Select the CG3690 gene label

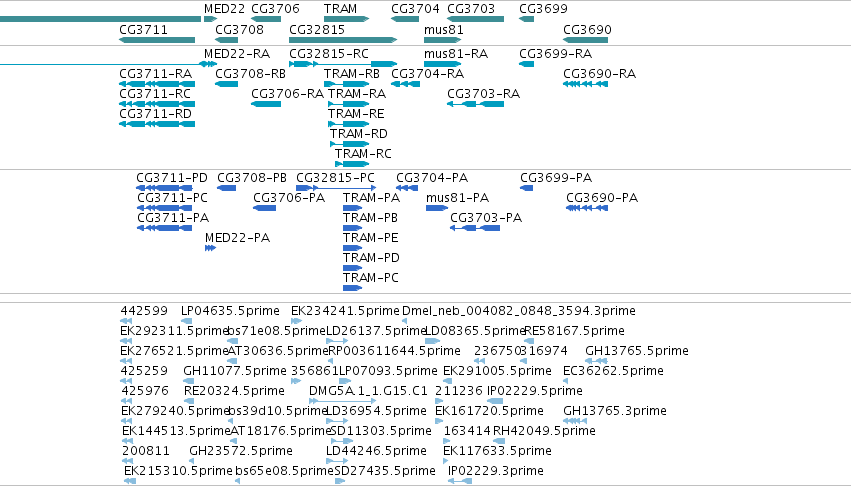click(x=587, y=30)
